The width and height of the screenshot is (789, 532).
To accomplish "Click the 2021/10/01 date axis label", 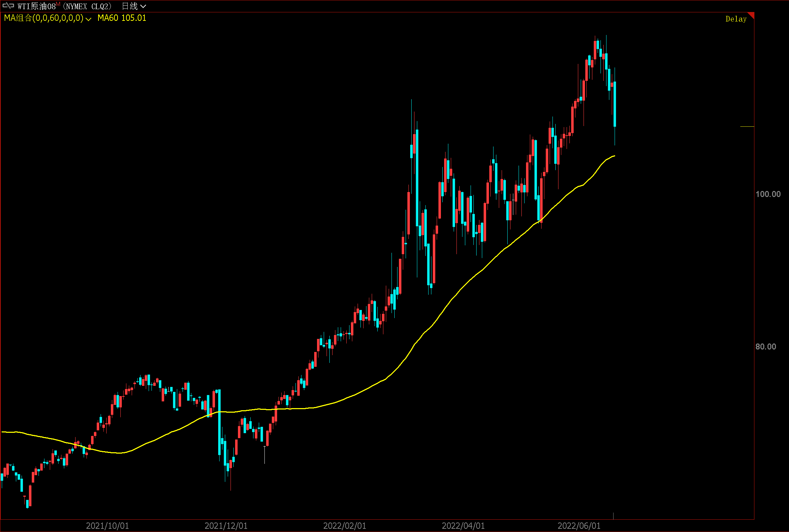I will coord(107,526).
